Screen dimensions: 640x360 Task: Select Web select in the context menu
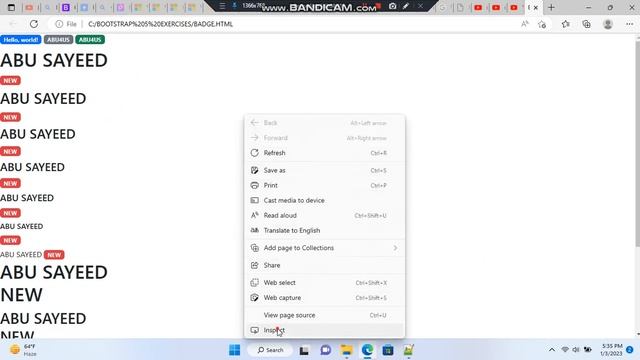pyautogui.click(x=324, y=282)
